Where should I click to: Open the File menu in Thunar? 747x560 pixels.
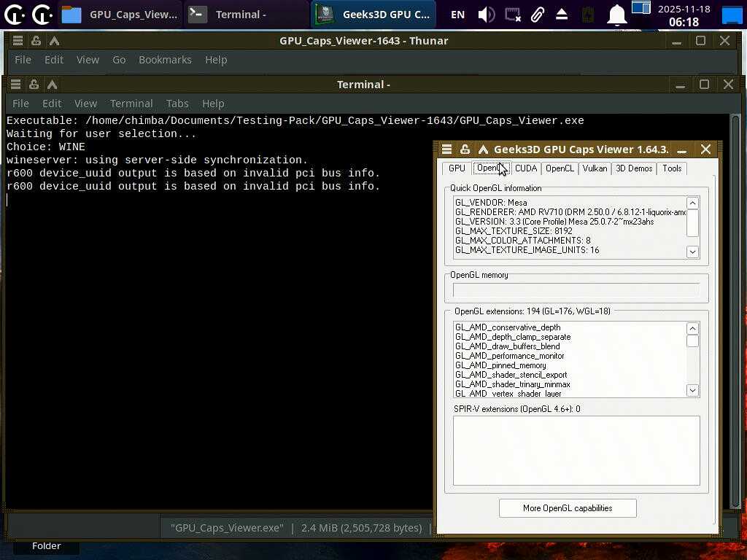point(23,60)
